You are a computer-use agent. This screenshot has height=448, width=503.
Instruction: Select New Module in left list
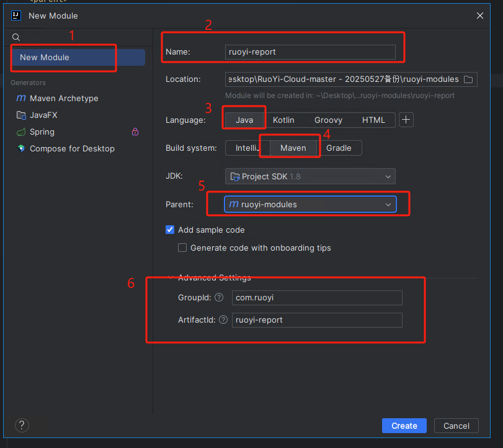coord(78,58)
